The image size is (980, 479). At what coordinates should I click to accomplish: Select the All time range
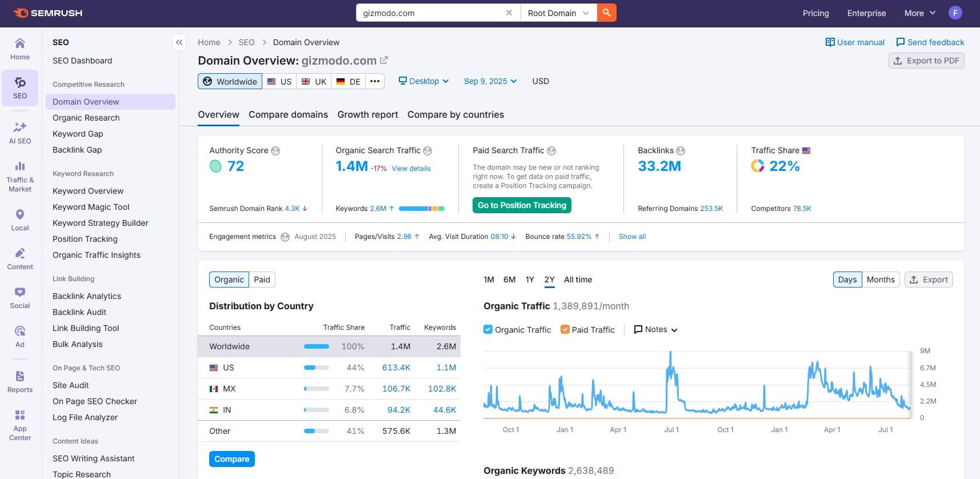tap(578, 280)
